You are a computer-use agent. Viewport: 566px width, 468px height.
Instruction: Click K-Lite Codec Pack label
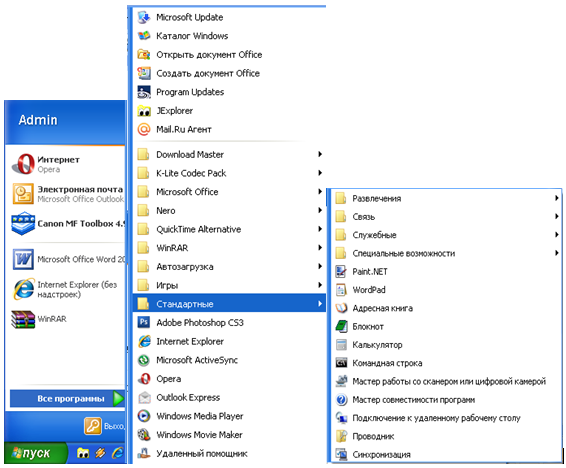click(x=191, y=173)
